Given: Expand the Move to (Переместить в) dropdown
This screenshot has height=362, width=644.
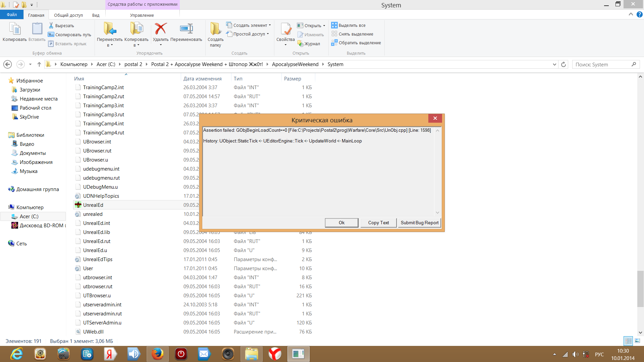Looking at the screenshot, I should point(110,45).
